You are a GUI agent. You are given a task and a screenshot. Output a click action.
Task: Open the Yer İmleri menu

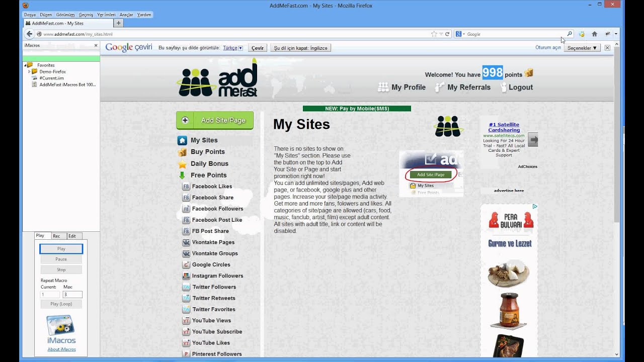pyautogui.click(x=106, y=15)
